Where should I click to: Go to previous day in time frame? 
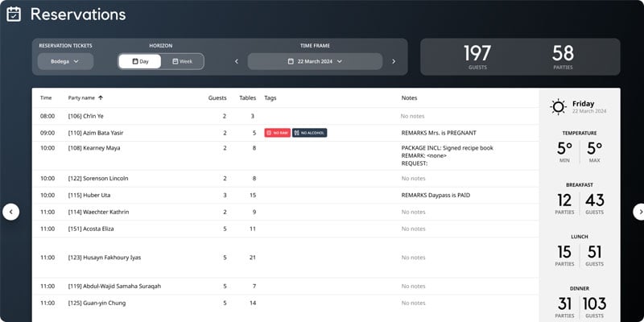pos(237,62)
